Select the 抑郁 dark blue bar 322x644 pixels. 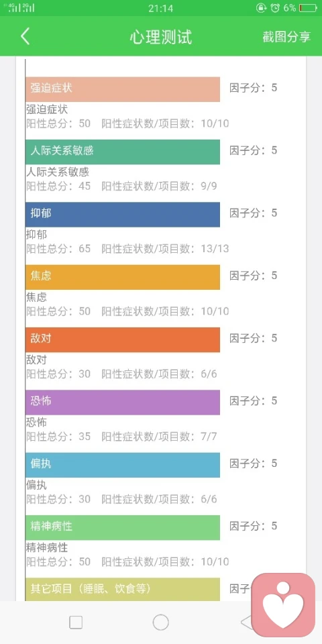tap(122, 215)
